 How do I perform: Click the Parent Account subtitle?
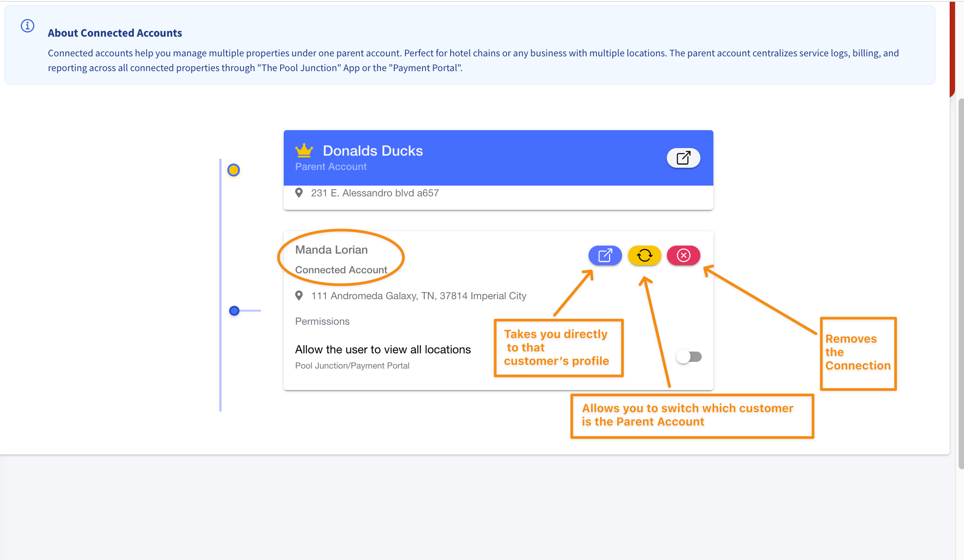pyautogui.click(x=331, y=166)
